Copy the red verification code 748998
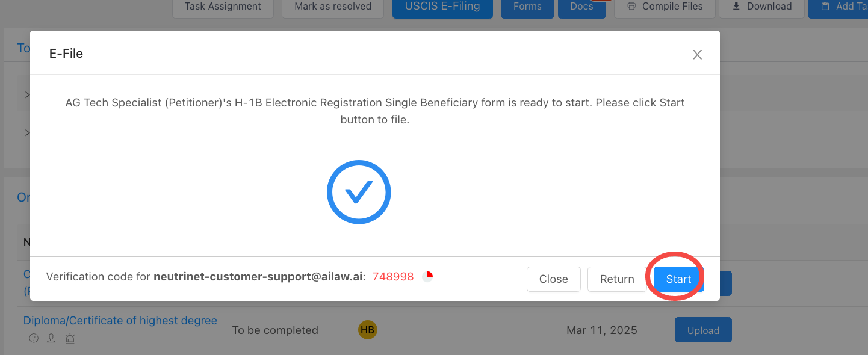This screenshot has width=868, height=355. point(393,277)
